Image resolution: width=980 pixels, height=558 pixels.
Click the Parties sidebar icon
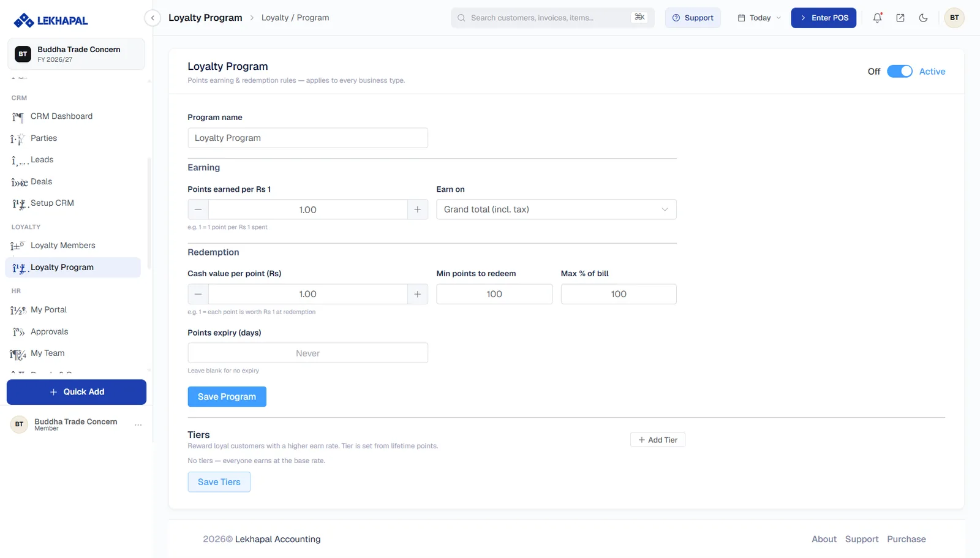18,138
